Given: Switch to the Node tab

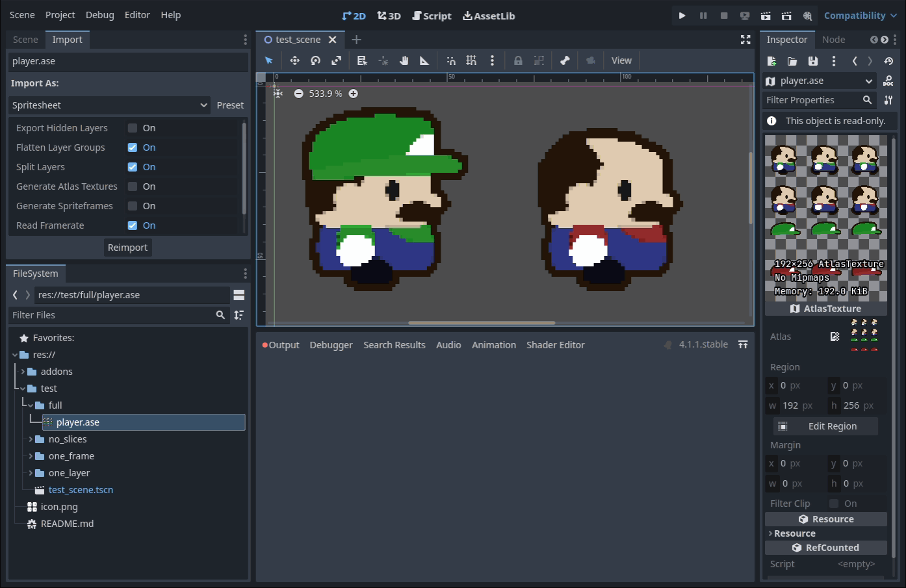Looking at the screenshot, I should click(833, 40).
